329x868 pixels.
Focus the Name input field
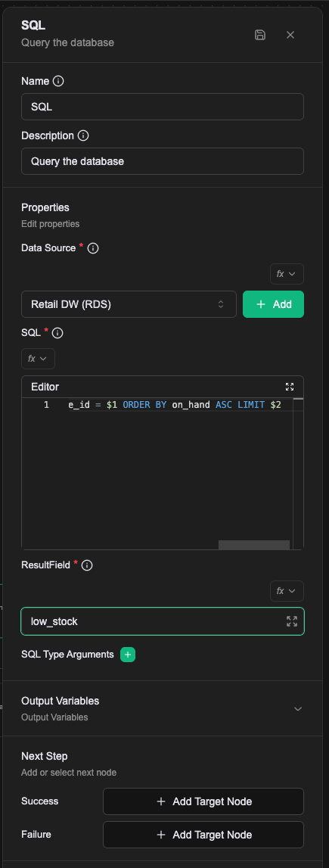(x=163, y=107)
